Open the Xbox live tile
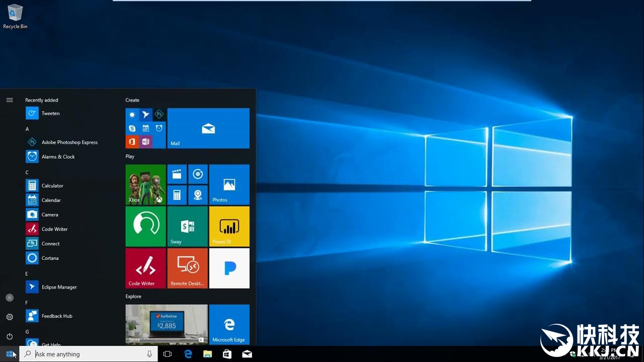Image resolution: width=644 pixels, height=362 pixels. coord(145,185)
